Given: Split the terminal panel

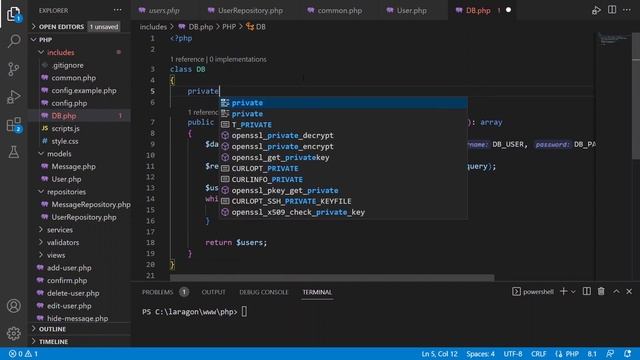Looking at the screenshot, I should pyautogui.click(x=587, y=291).
